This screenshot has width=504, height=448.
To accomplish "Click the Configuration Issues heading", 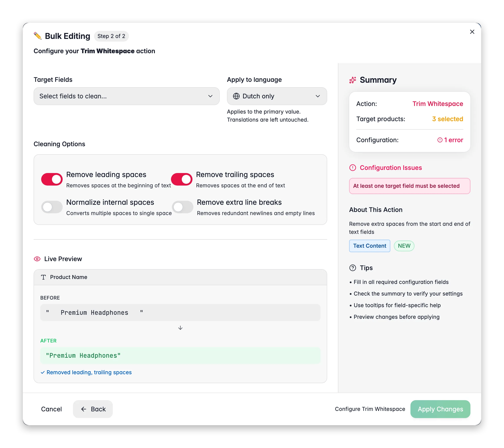I will click(x=391, y=168).
